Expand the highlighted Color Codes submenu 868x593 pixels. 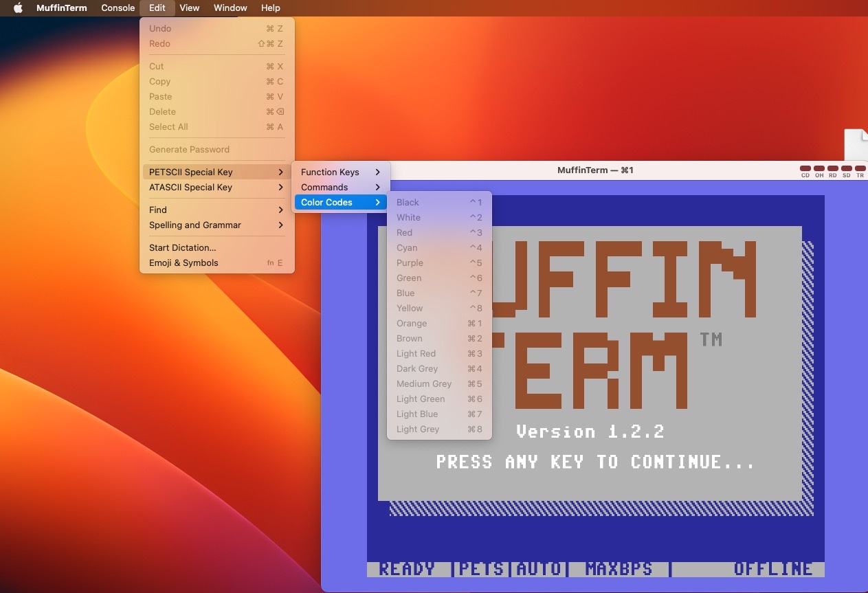click(341, 202)
